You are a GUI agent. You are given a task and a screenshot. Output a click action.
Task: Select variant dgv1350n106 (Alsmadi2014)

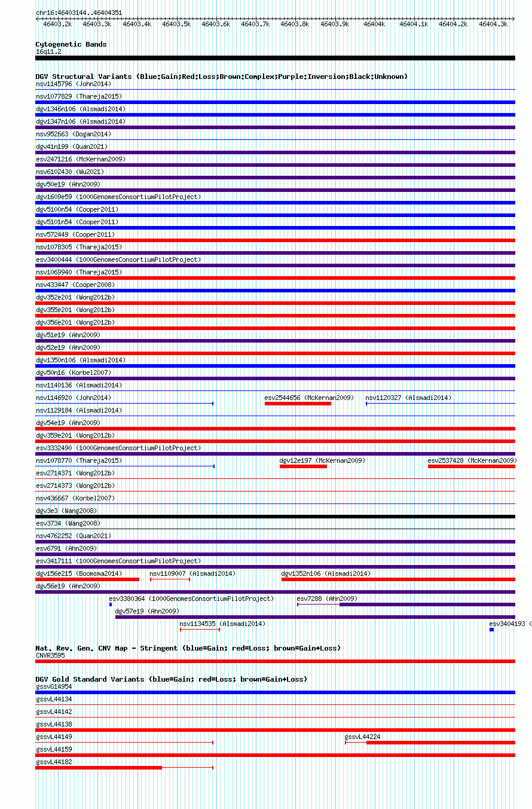(275, 366)
